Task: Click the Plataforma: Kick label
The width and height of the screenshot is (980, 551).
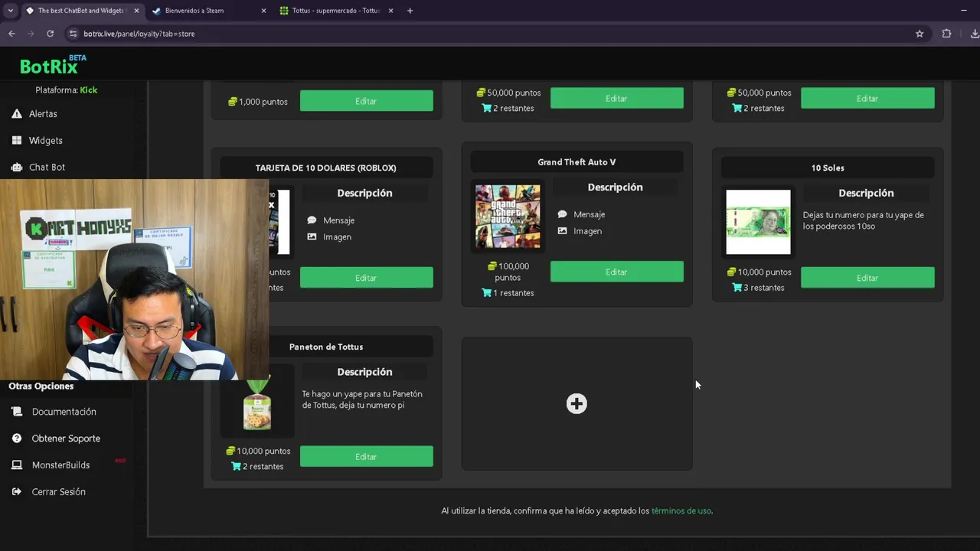Action: 67,90
